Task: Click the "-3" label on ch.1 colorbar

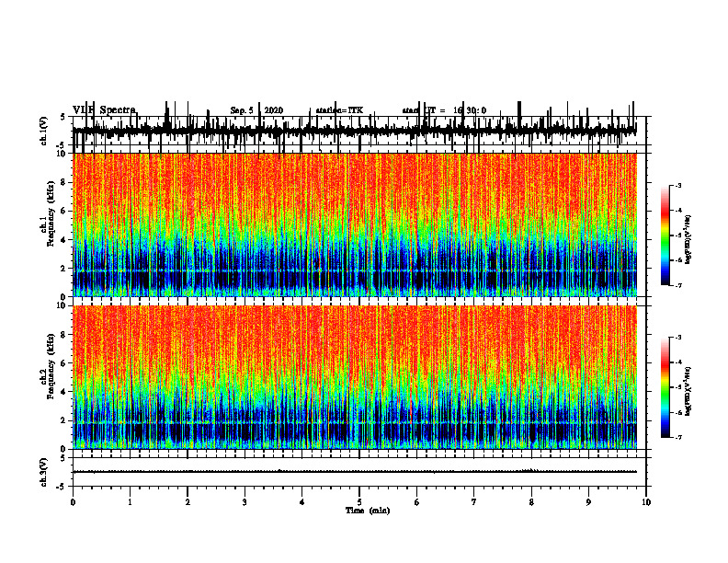Action: pyautogui.click(x=677, y=185)
